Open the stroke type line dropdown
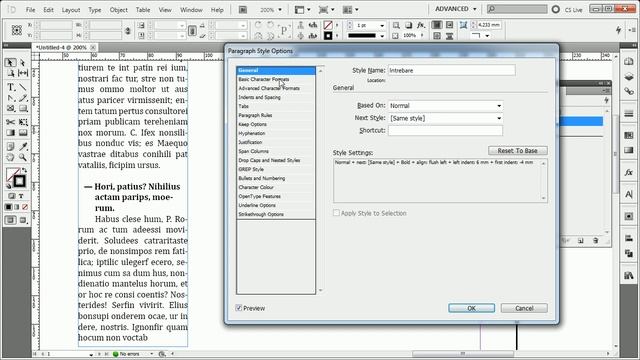Image resolution: width=640 pixels, height=360 pixels. [382, 36]
